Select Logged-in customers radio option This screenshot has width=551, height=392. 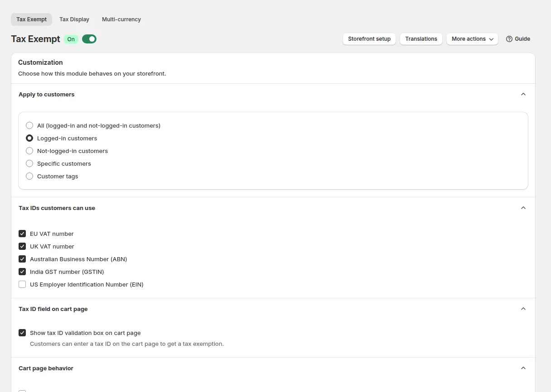tap(29, 138)
